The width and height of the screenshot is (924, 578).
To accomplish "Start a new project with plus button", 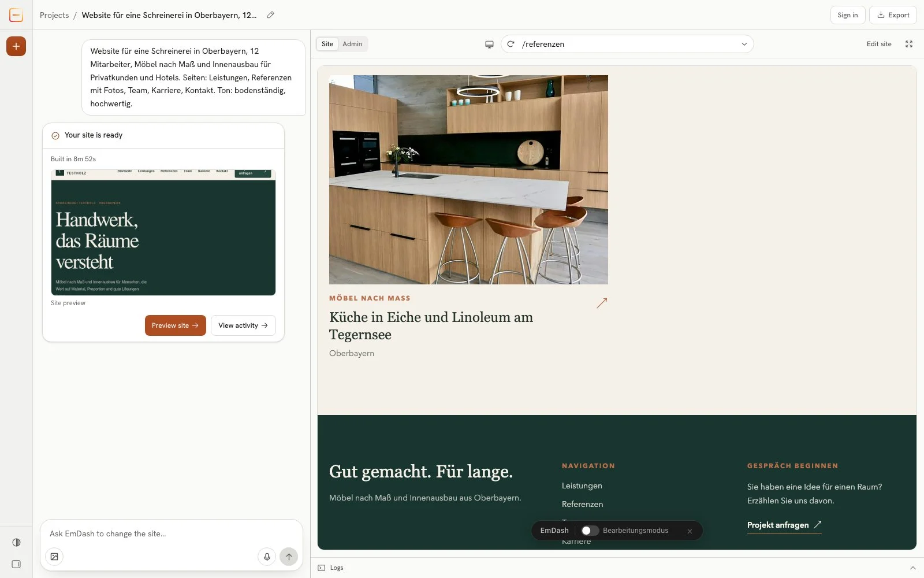I will click(16, 46).
